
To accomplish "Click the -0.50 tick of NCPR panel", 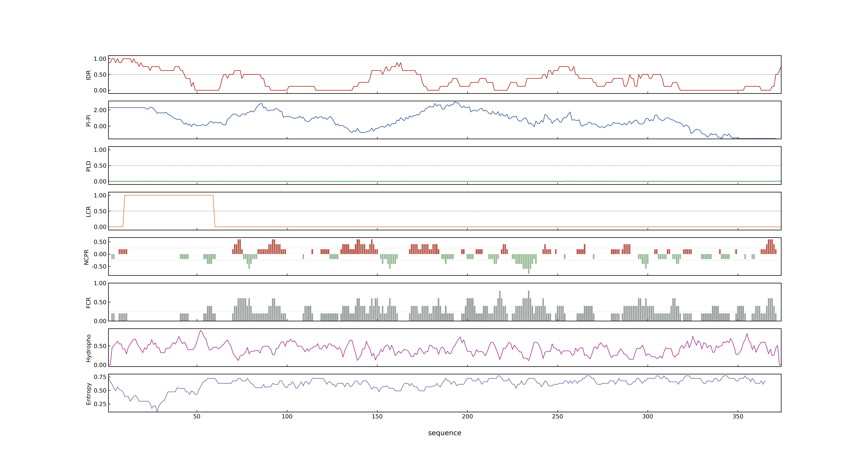I will pos(99,267).
